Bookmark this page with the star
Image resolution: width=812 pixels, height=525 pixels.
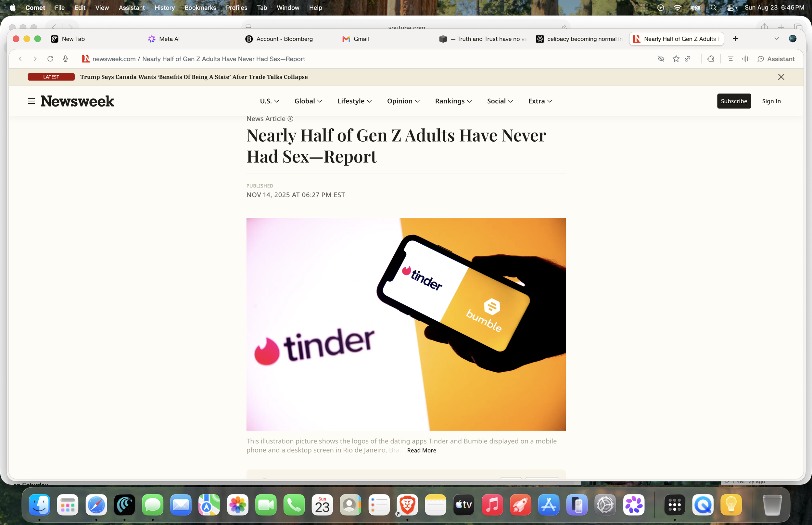676,59
